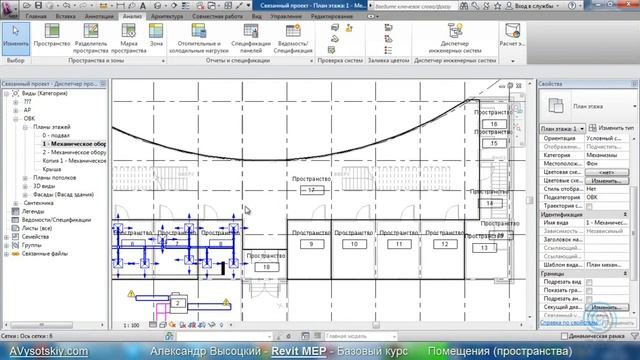Activate Разделитель пространства tool

click(x=91, y=39)
